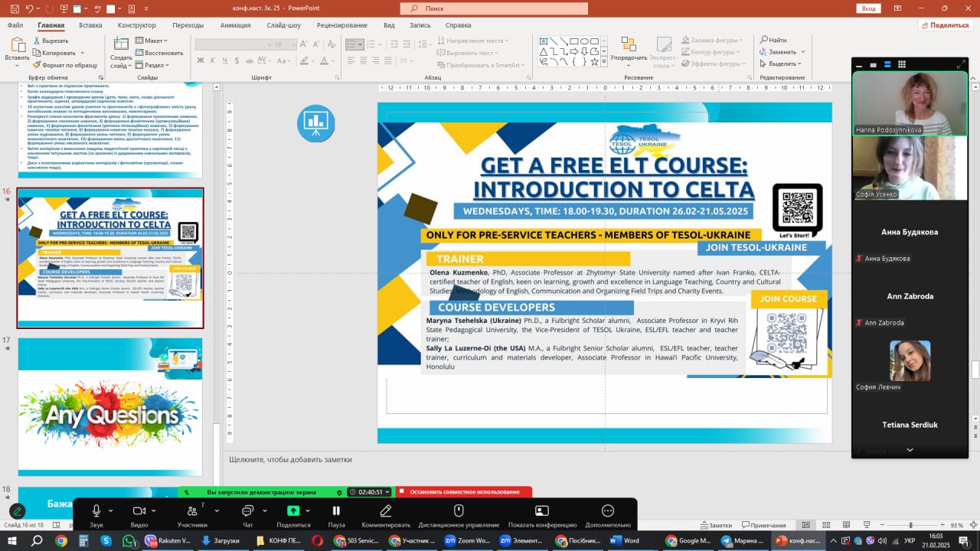Toggle the Заметки notes pane
This screenshot has width=980, height=551.
tap(715, 526)
